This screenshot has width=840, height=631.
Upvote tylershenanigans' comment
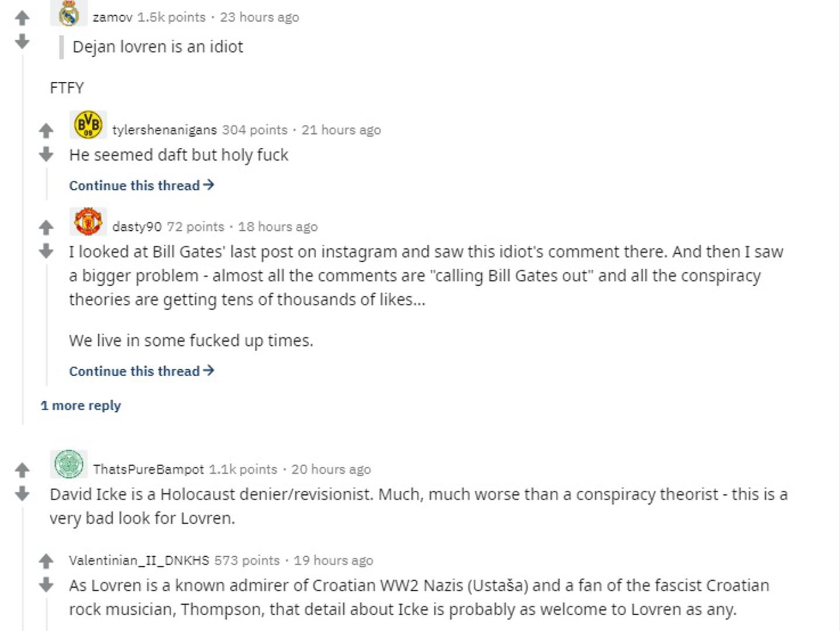coord(46,130)
